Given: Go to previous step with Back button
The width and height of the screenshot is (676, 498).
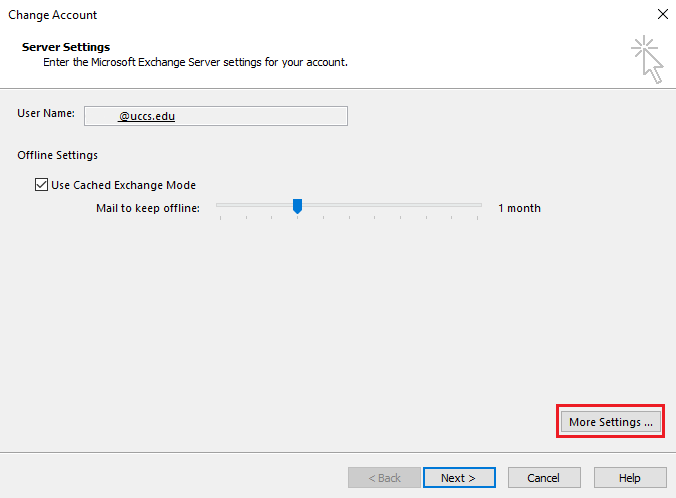Looking at the screenshot, I should point(384,478).
